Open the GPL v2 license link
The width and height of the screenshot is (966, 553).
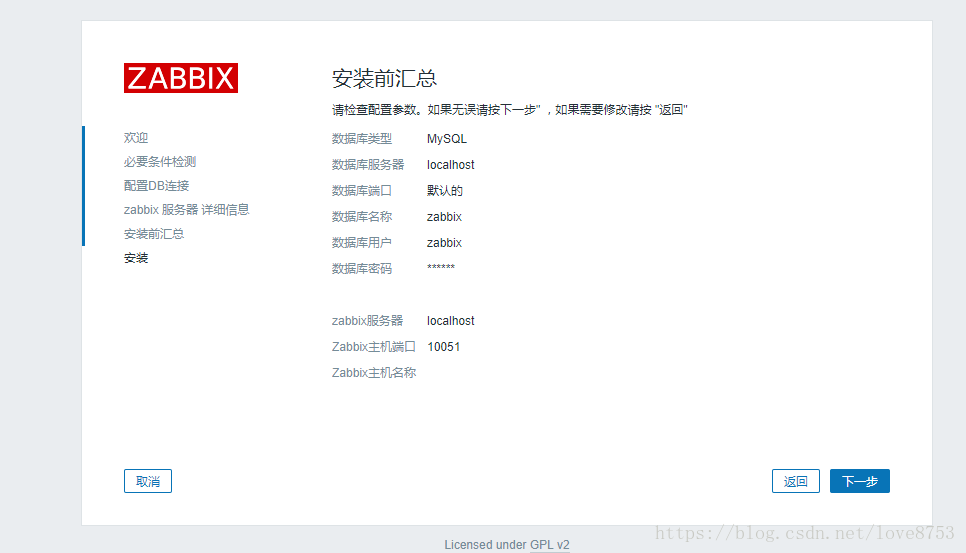click(x=550, y=545)
